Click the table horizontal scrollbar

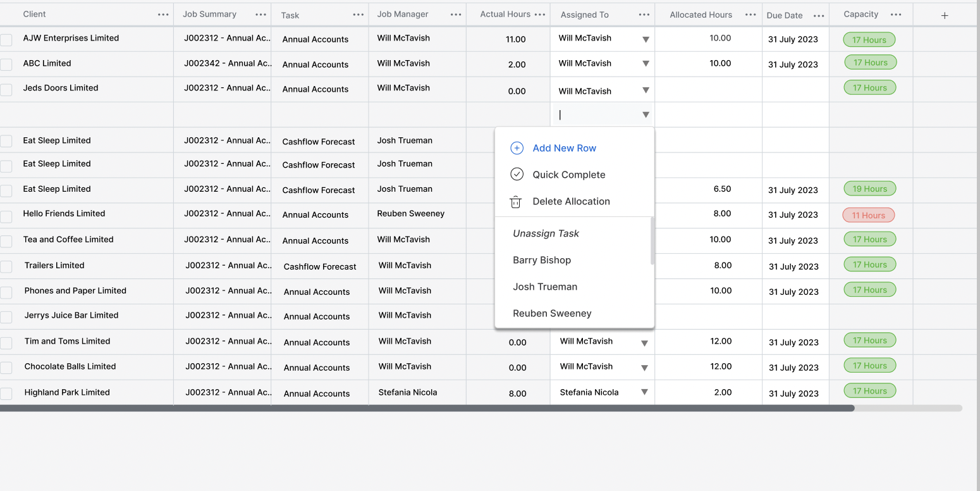[427, 408]
